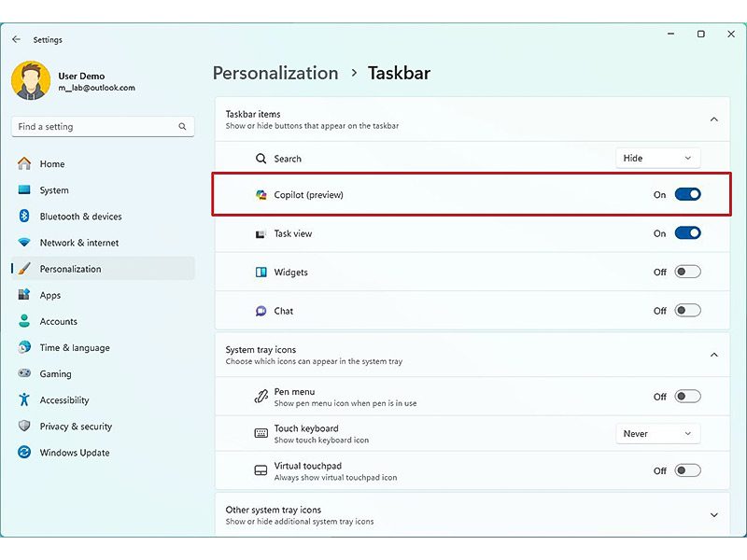Click the Pen menu icon

coord(261,396)
